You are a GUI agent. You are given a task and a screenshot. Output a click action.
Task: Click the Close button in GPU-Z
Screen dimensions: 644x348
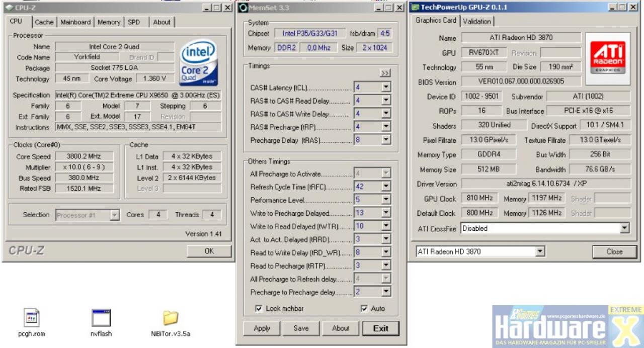click(614, 251)
